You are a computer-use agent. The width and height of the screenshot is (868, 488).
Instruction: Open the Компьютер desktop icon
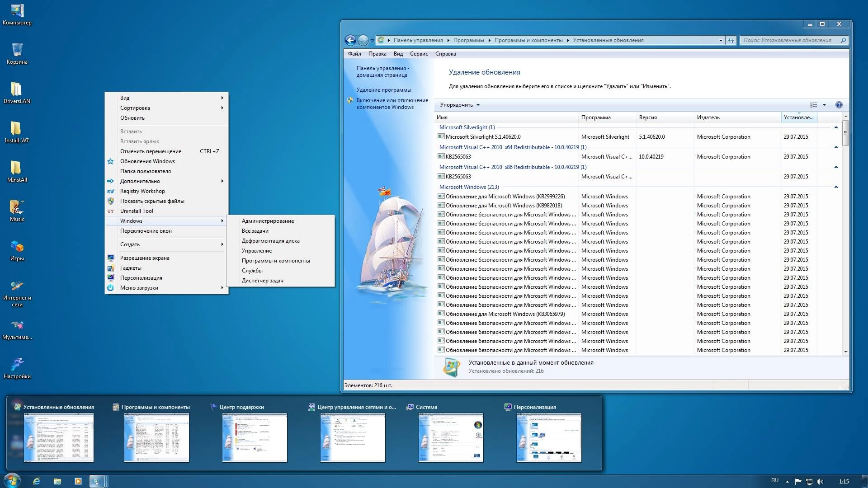[x=17, y=14]
